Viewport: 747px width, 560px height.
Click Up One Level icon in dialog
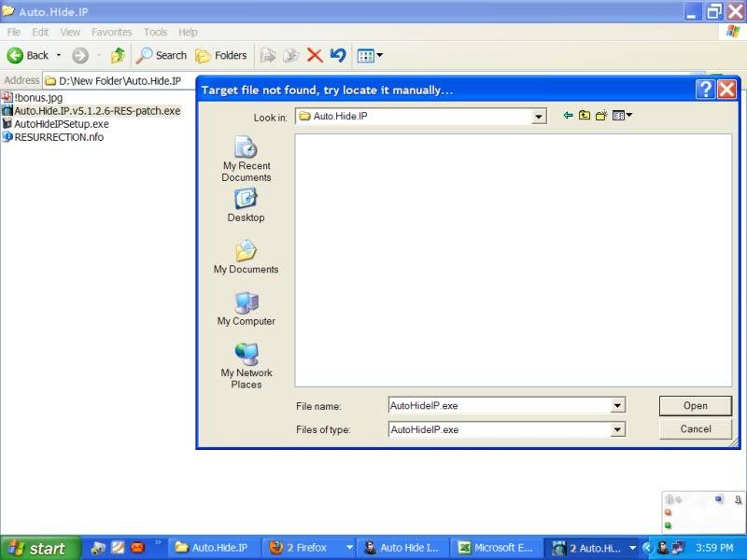(585, 115)
